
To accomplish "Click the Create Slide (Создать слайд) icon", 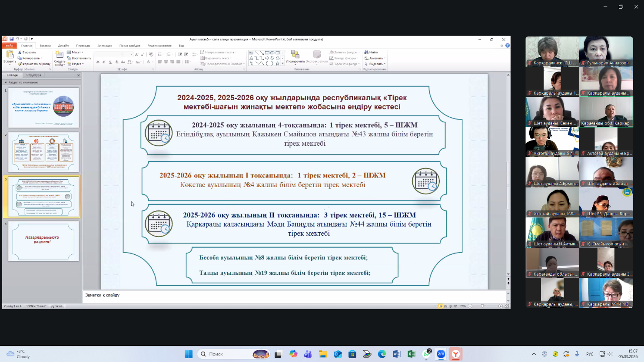I will (60, 55).
